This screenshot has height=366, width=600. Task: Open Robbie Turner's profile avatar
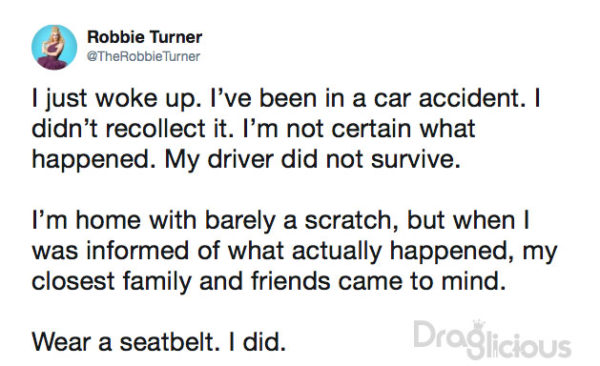point(54,47)
